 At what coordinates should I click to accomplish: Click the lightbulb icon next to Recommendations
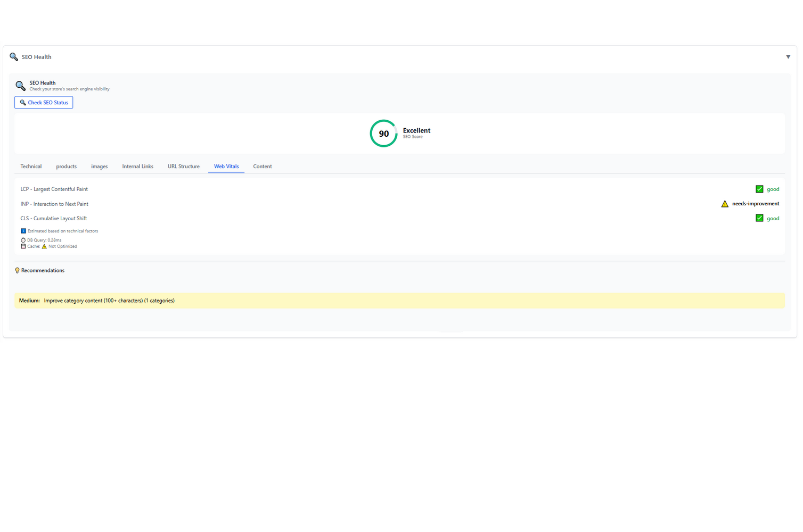(x=17, y=270)
